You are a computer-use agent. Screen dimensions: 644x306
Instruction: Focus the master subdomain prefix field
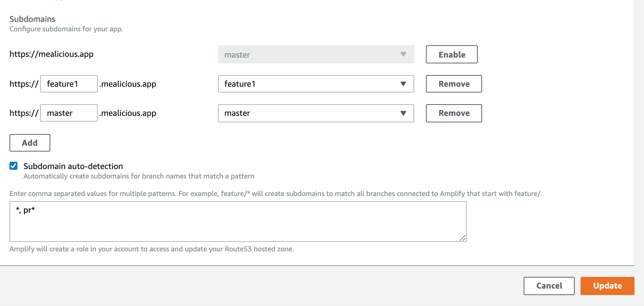click(69, 113)
